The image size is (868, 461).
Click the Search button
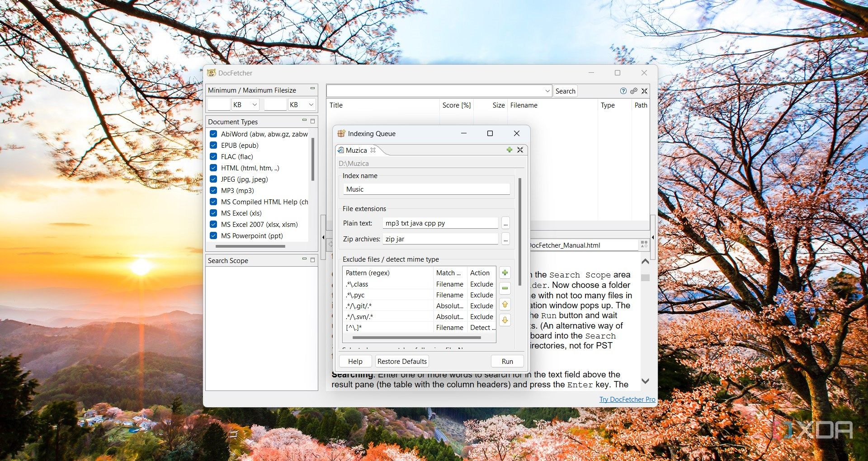(565, 91)
